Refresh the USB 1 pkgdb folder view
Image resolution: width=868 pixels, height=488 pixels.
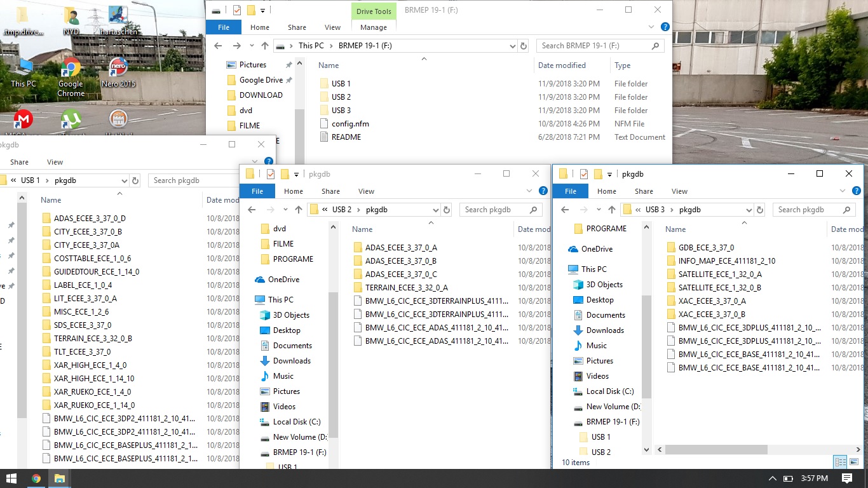click(x=135, y=180)
